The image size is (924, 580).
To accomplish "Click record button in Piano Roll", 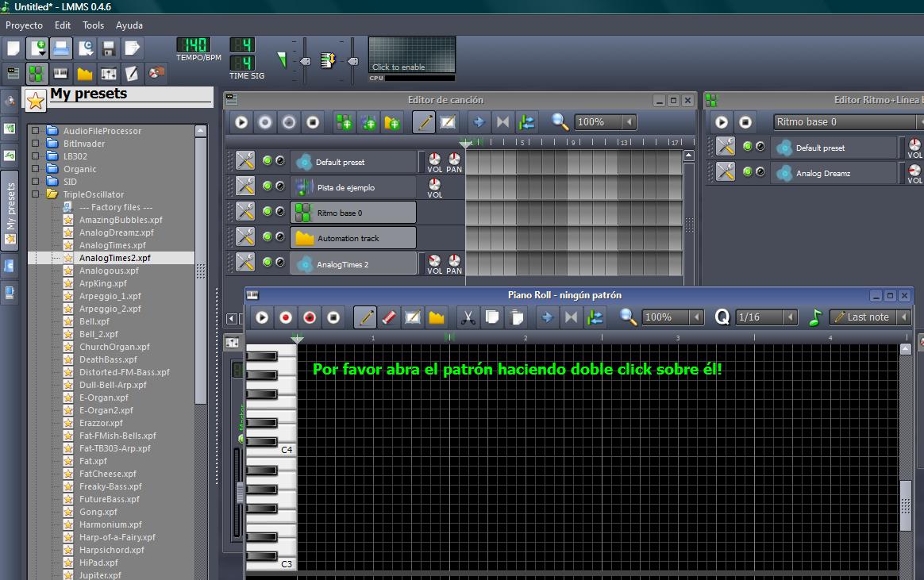I will pos(286,317).
